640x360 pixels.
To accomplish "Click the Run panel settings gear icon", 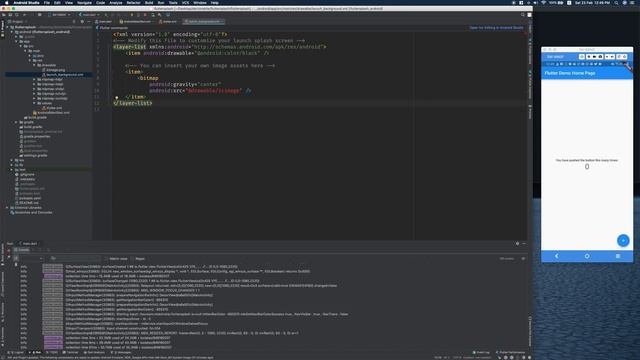I will [517, 244].
